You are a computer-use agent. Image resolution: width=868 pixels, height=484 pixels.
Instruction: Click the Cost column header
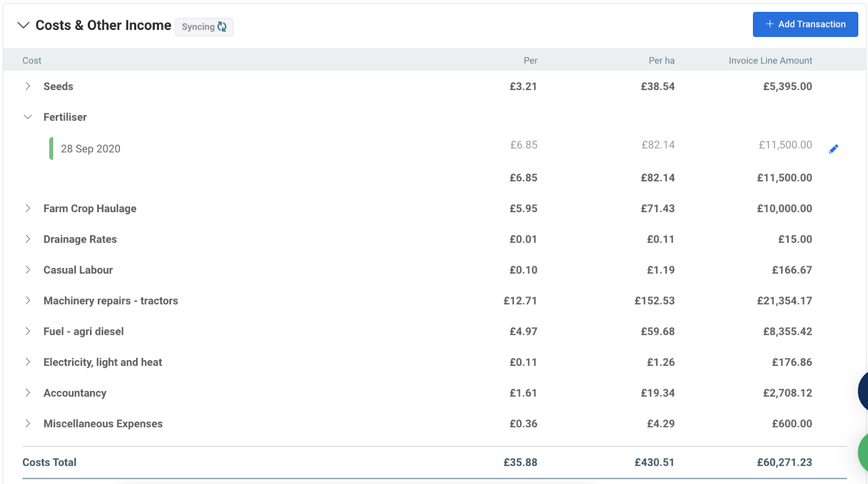tap(32, 61)
